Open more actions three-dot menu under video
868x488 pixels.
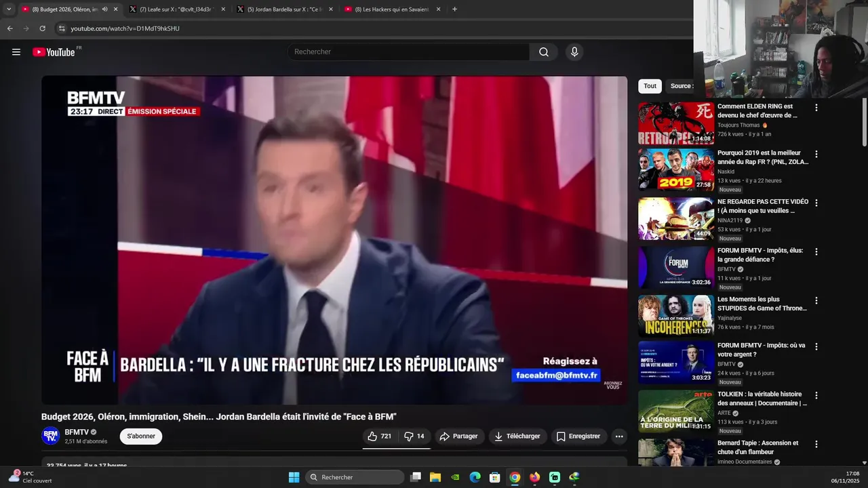619,436
